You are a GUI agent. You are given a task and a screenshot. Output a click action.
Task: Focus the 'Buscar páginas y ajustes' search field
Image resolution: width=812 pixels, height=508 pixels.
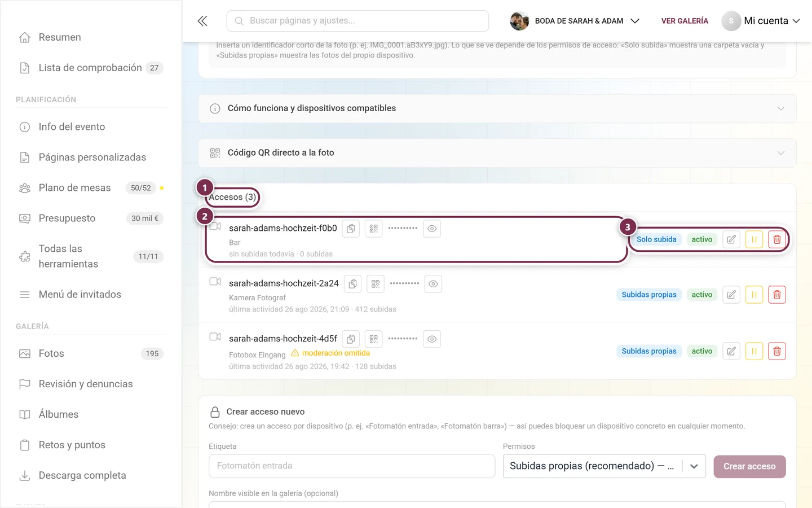tap(358, 21)
